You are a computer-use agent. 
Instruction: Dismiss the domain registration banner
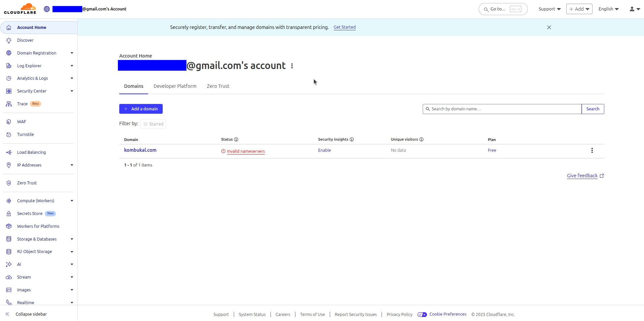[x=549, y=27]
